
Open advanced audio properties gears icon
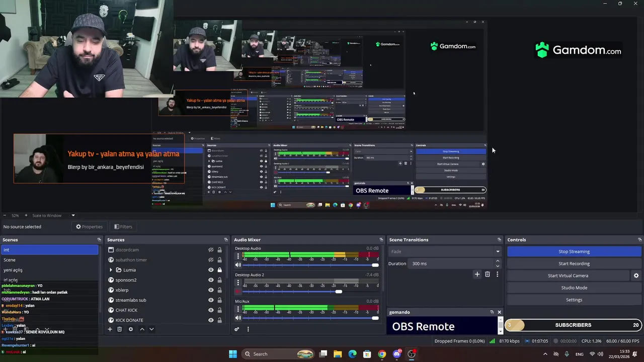tap(236, 329)
